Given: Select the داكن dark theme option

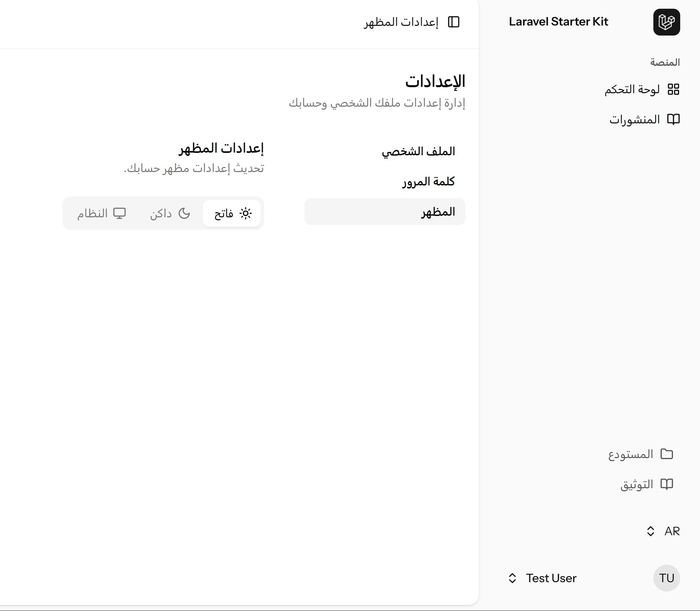Looking at the screenshot, I should (x=170, y=213).
